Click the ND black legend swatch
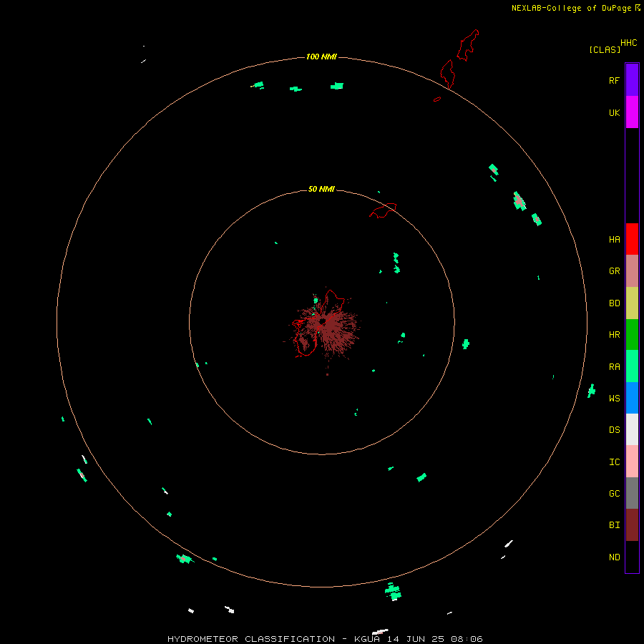 (x=632, y=557)
